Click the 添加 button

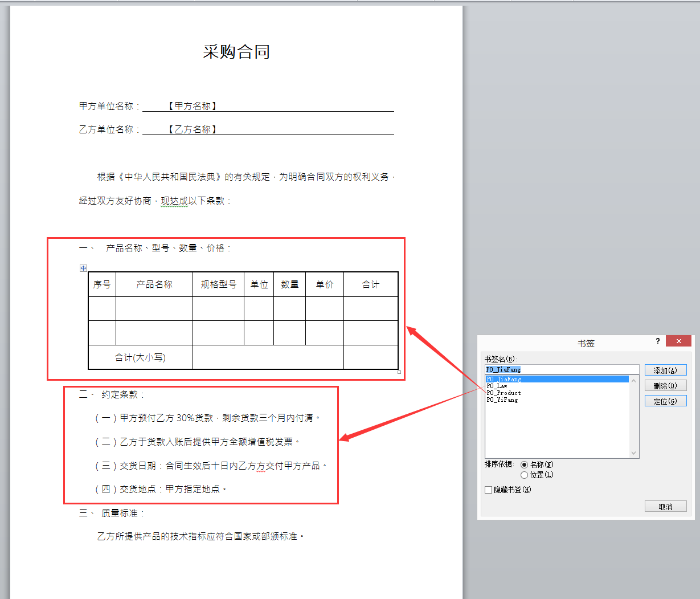[665, 370]
